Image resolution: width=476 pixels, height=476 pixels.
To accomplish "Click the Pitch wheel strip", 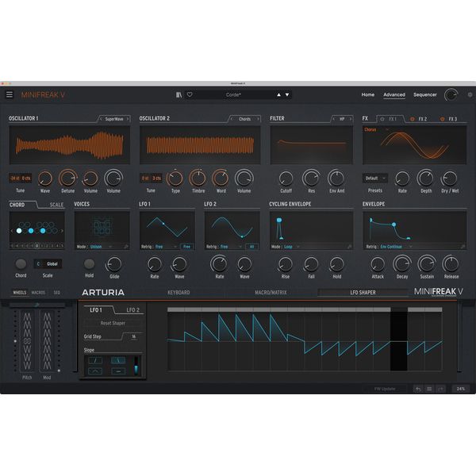I will pos(27,341).
